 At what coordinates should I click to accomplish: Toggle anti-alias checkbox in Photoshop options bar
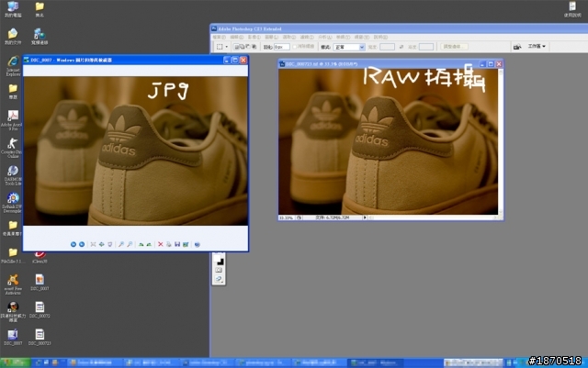[294, 47]
